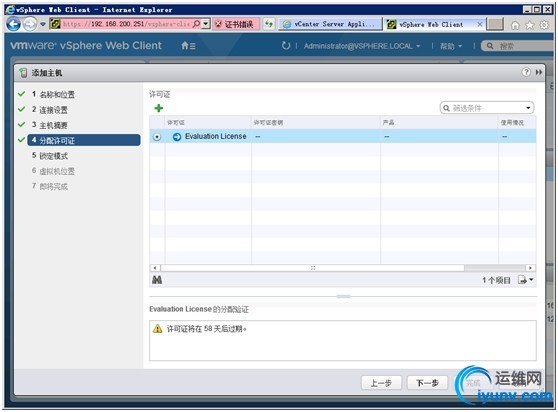Click the panel splitter handle above validation section
The width and height of the screenshot is (558, 412).
click(343, 296)
